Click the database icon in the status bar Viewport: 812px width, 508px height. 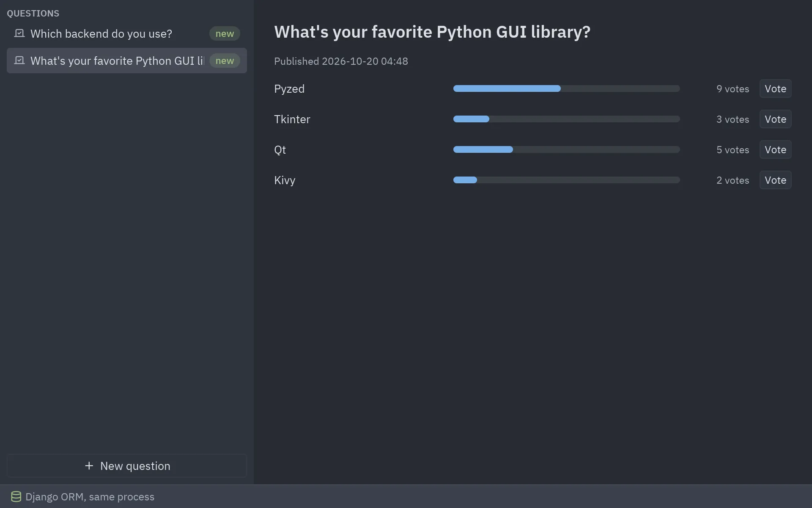[16, 497]
